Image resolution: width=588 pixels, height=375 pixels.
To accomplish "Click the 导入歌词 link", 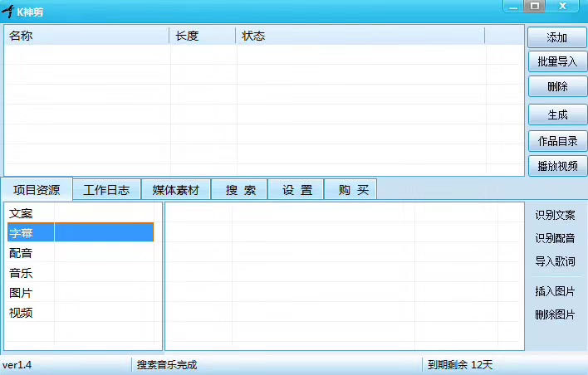I will coord(555,261).
